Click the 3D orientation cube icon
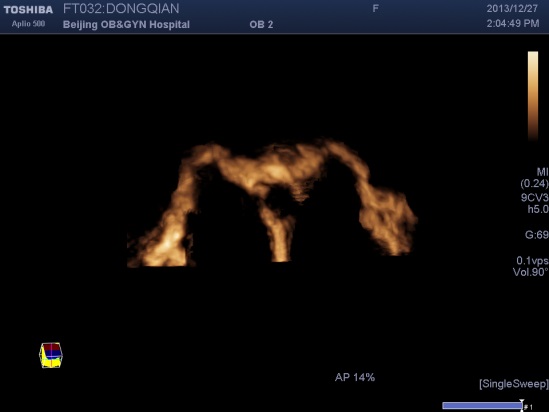This screenshot has height=412, width=549. tap(51, 355)
